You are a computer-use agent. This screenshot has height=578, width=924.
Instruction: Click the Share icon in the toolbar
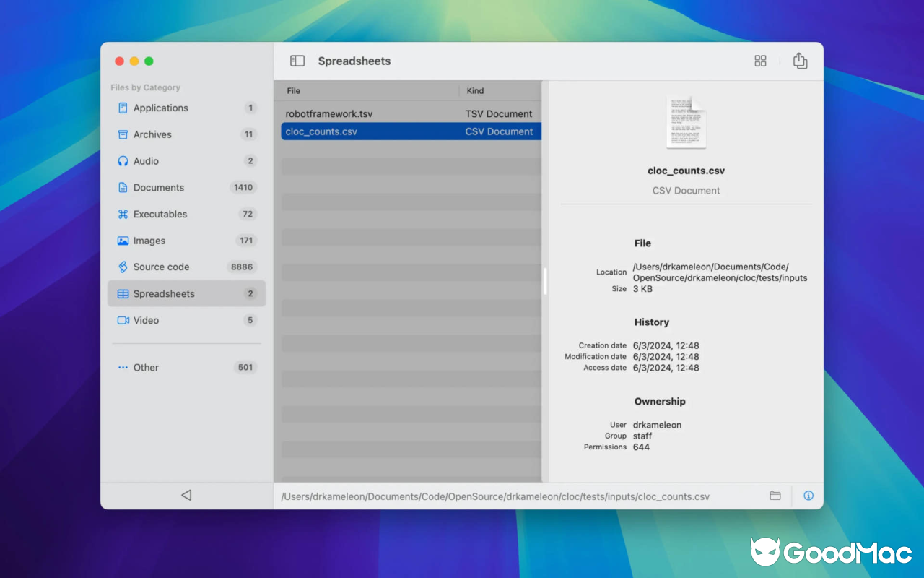pyautogui.click(x=800, y=61)
